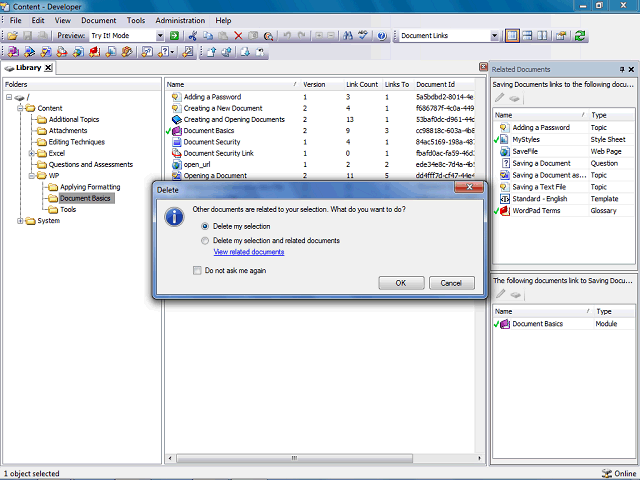Click the properties icon beside the refresh icon

(561, 36)
